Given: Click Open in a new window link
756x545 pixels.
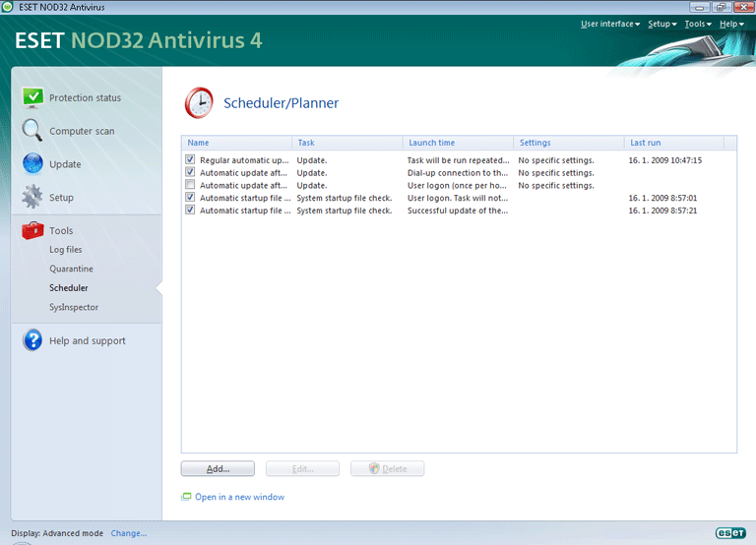Looking at the screenshot, I should [x=239, y=497].
